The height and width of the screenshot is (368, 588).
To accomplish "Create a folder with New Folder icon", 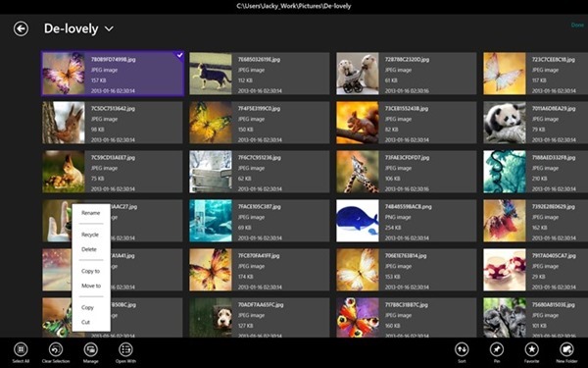I will click(566, 349).
